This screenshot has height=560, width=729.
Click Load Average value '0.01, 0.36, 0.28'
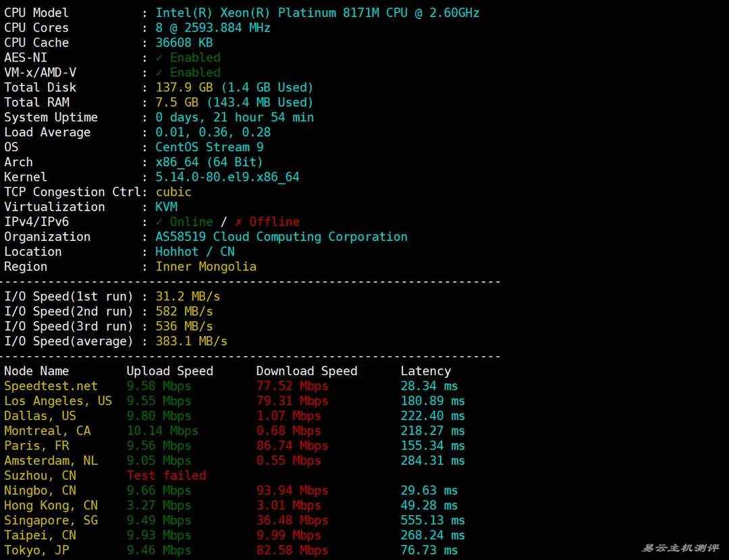[213, 132]
